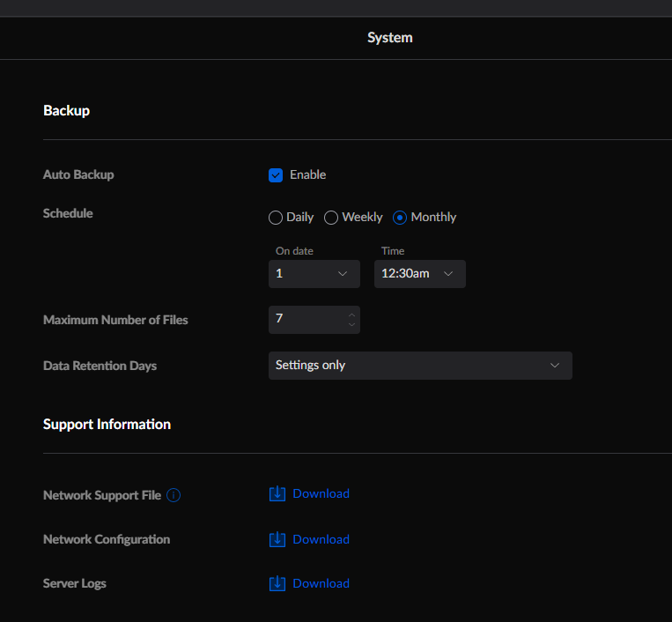Screen dimensions: 672x622
Task: Decrease Maximum Number of Files with down arrow
Action: click(351, 325)
